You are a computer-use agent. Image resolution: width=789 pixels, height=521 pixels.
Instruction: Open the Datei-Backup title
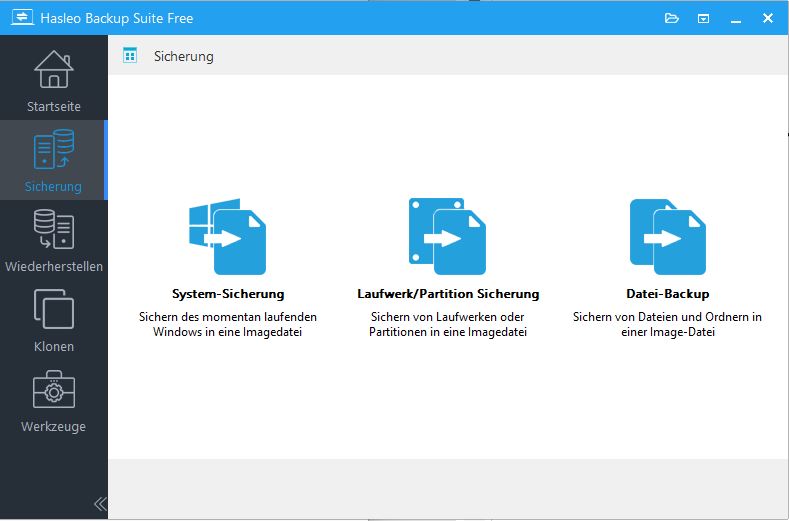tap(668, 293)
